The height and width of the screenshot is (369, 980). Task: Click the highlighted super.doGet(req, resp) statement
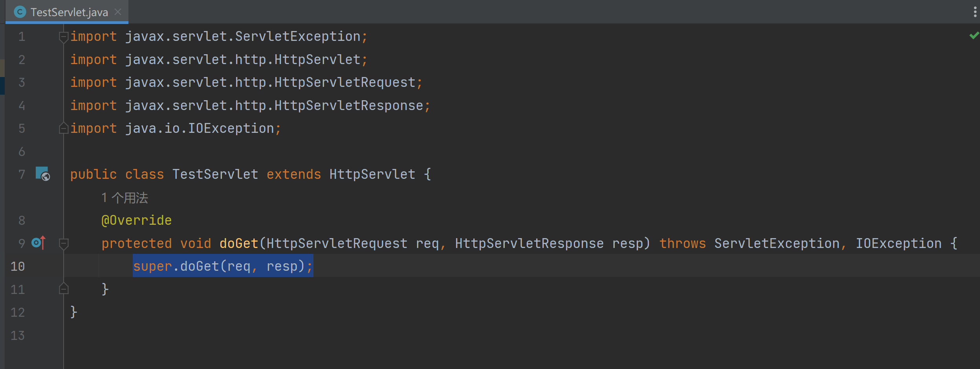coord(222,266)
